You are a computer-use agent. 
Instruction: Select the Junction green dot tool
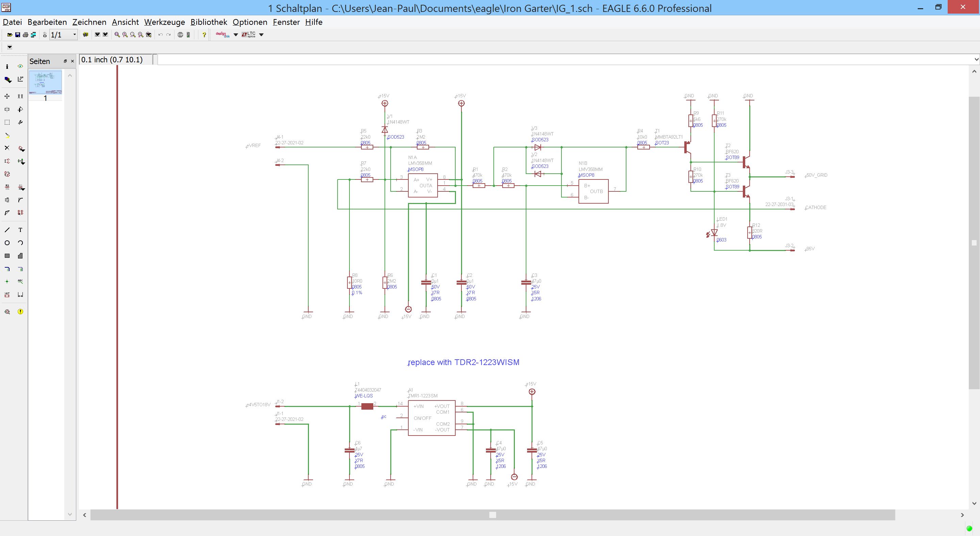tap(7, 282)
